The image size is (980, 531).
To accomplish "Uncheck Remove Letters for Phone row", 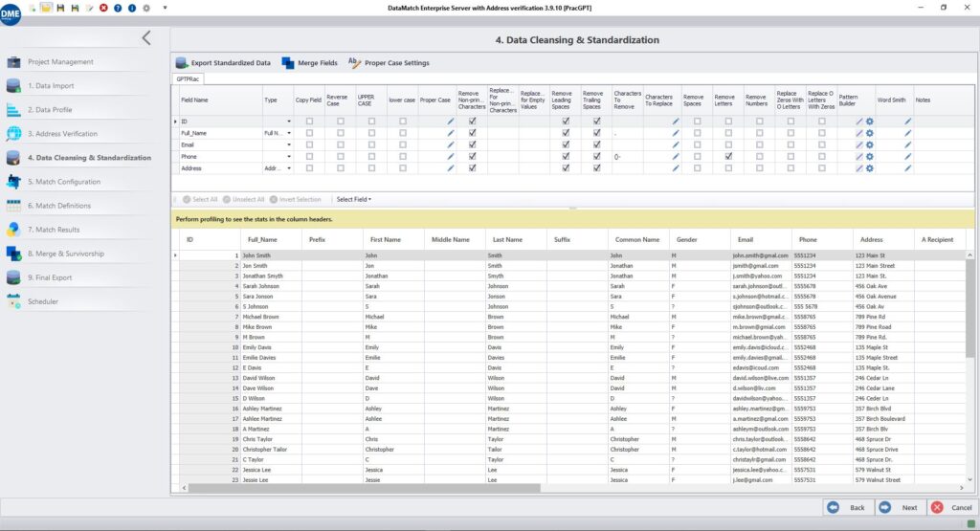I will (728, 156).
